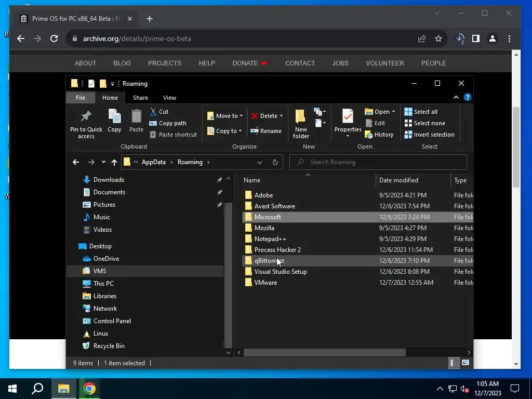
Task: Open the Copy to dropdown
Action: 224,130
